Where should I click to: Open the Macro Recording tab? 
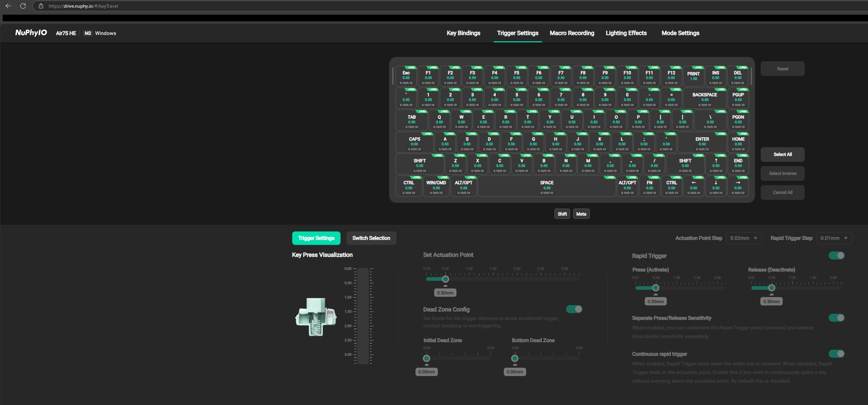click(571, 33)
